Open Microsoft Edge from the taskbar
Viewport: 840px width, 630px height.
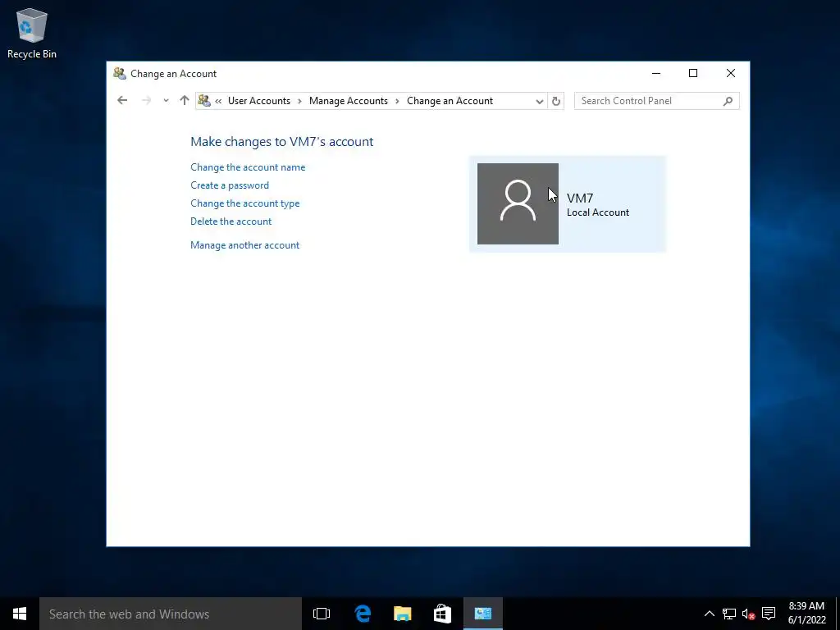tap(363, 614)
